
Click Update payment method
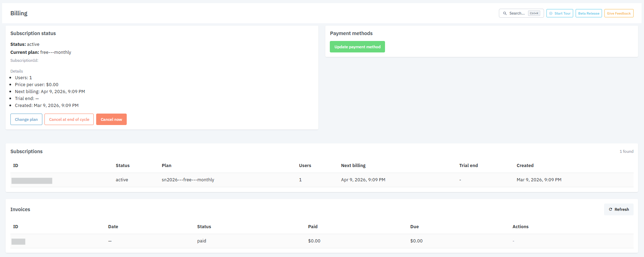pyautogui.click(x=357, y=47)
